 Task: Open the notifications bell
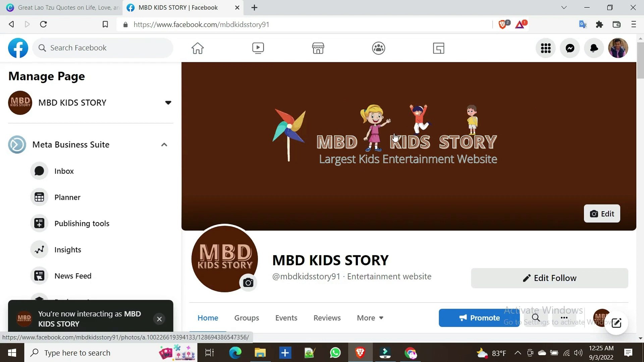click(594, 48)
